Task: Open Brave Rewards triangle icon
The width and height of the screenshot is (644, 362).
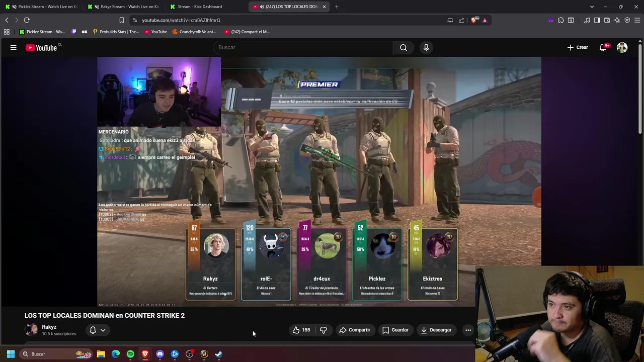Action: pos(485,20)
